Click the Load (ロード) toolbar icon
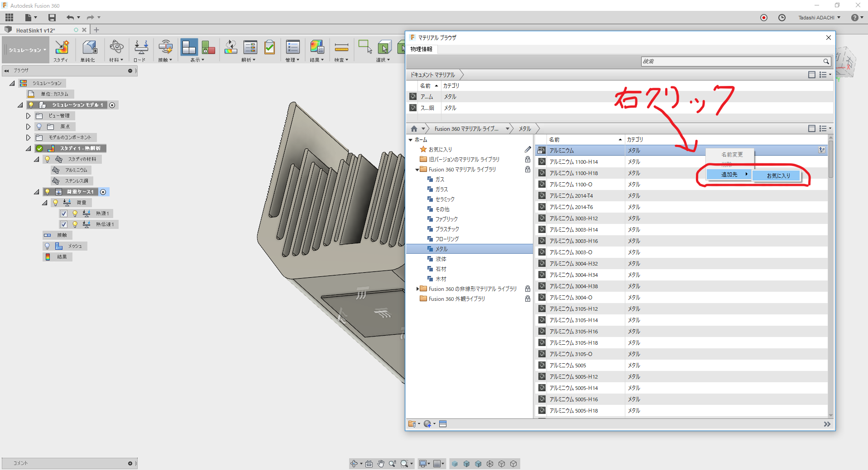This screenshot has width=868, height=470. [141, 47]
